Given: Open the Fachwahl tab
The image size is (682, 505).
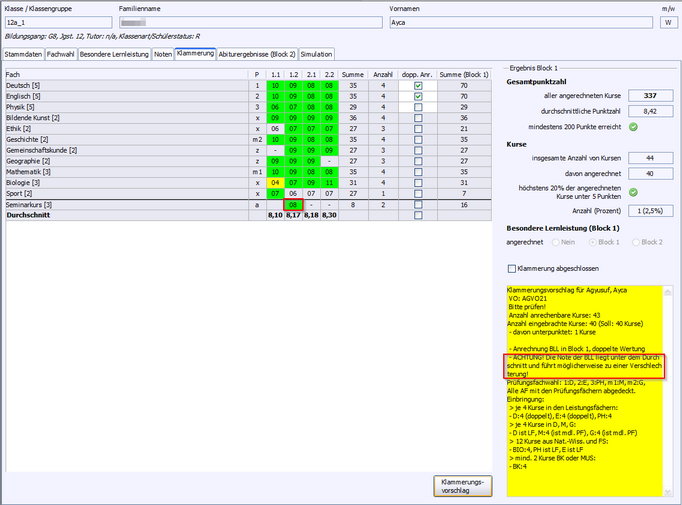Looking at the screenshot, I should 60,54.
